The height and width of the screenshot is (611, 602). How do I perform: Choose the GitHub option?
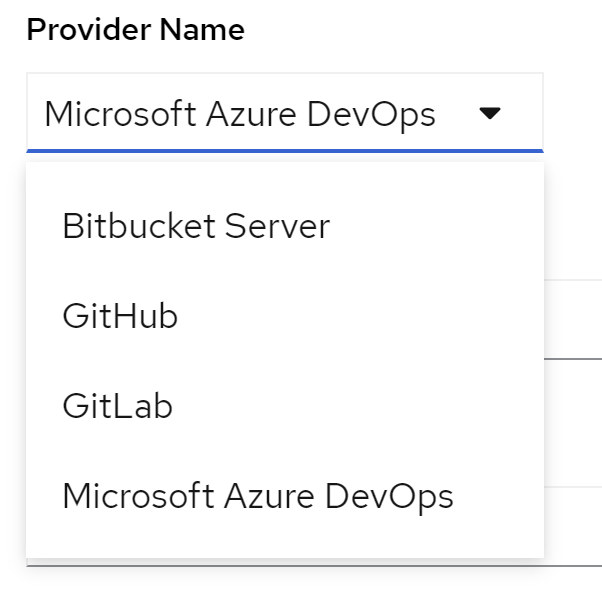pyautogui.click(x=120, y=316)
